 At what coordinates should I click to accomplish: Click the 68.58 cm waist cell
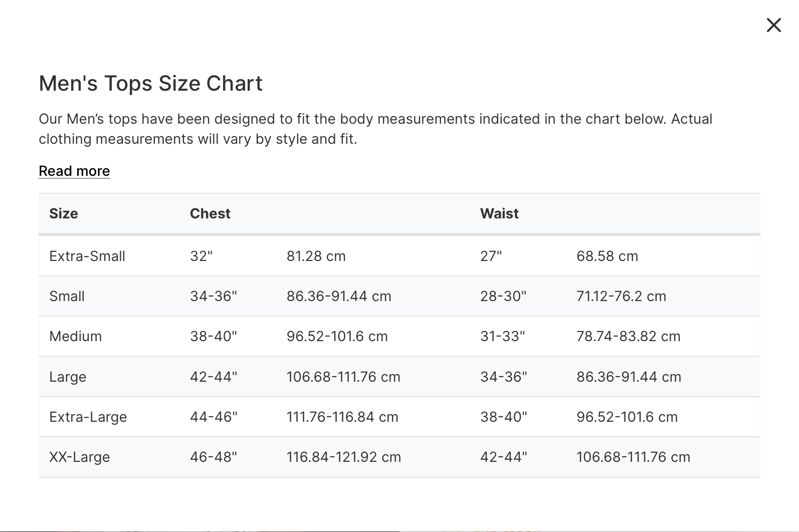pos(607,256)
